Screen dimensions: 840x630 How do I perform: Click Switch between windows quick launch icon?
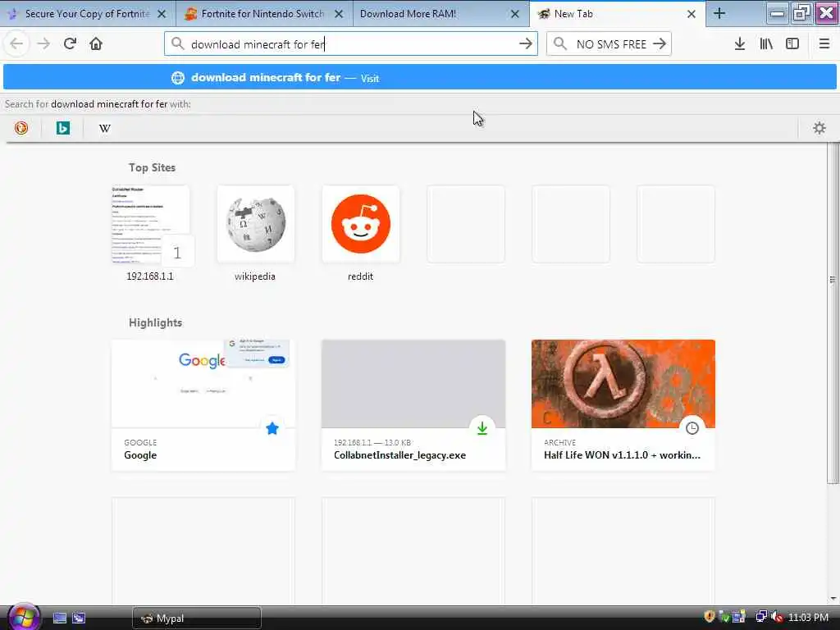(x=79, y=618)
